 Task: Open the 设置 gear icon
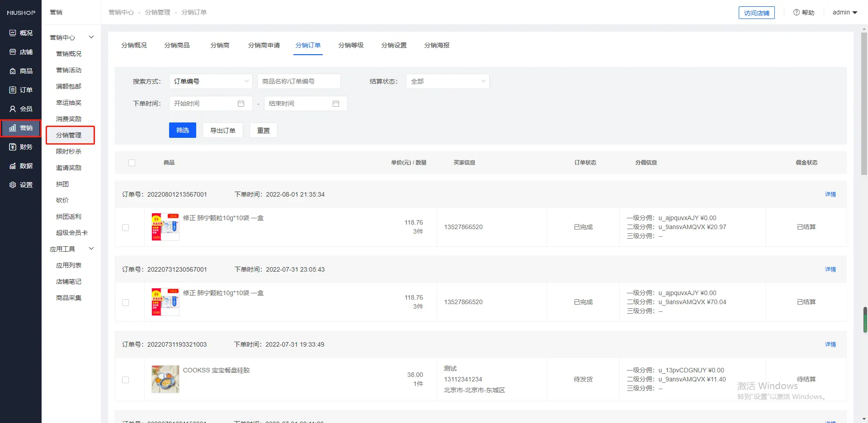(x=13, y=185)
